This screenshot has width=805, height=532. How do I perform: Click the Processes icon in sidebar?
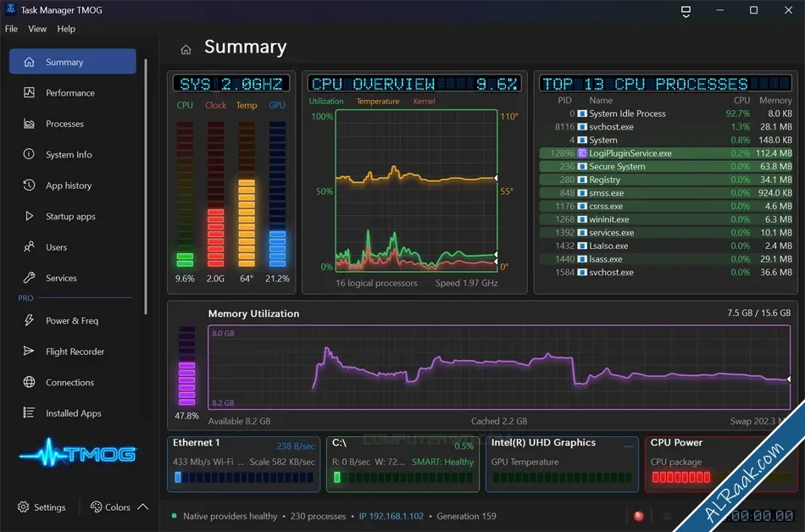tap(30, 124)
